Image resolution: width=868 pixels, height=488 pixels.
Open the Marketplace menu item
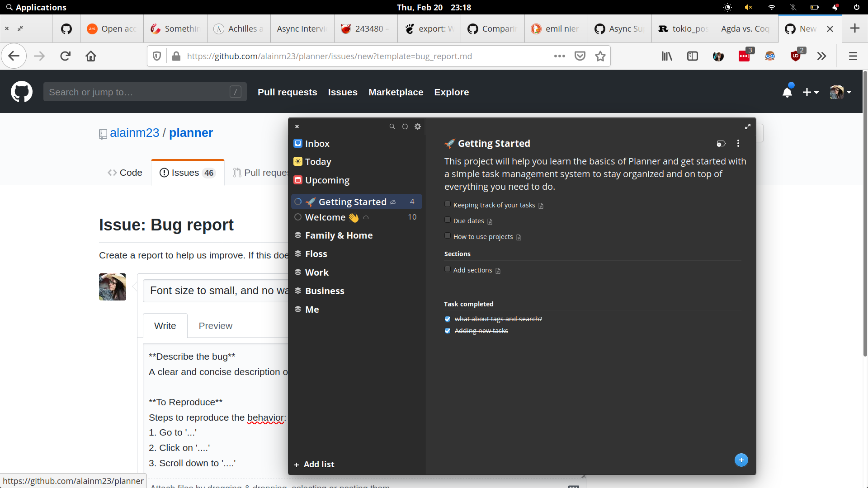[396, 92]
